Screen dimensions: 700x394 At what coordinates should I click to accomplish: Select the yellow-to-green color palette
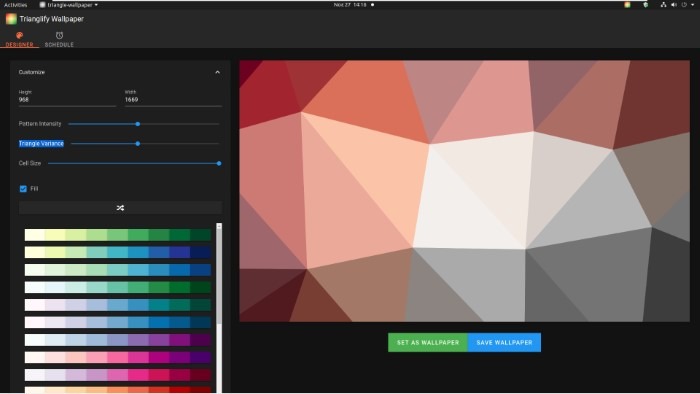[118, 235]
